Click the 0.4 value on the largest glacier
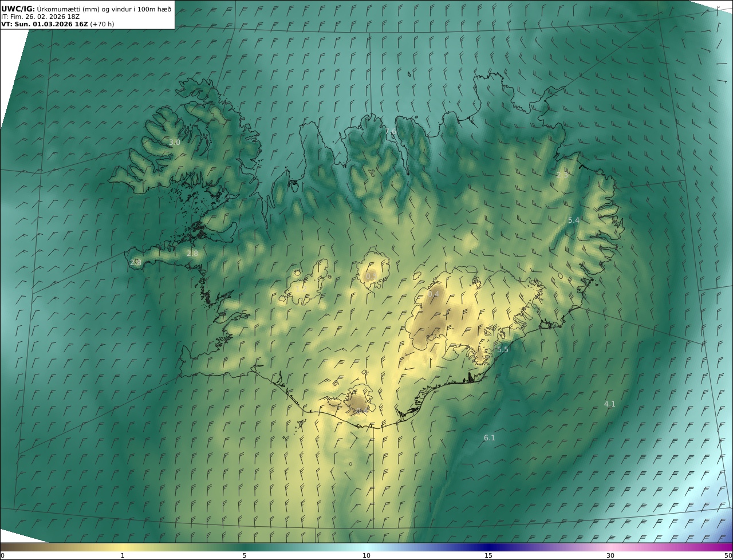This screenshot has height=560, width=733. 434,294
